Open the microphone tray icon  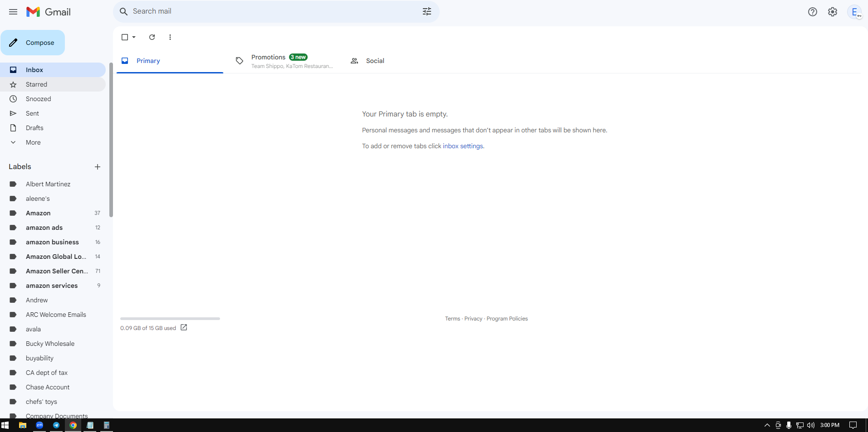point(789,425)
